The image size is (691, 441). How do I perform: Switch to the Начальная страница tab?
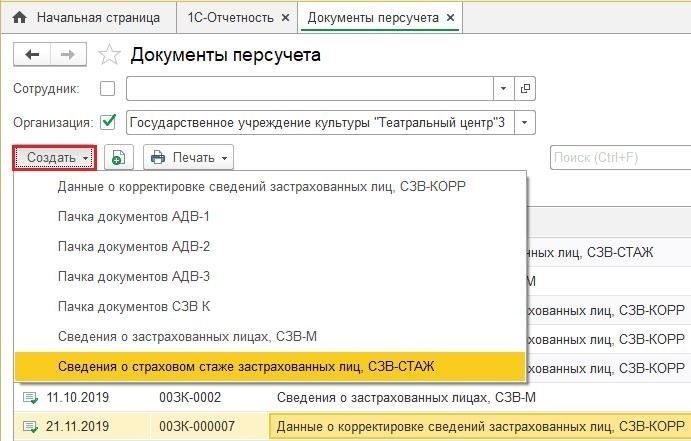[89, 18]
